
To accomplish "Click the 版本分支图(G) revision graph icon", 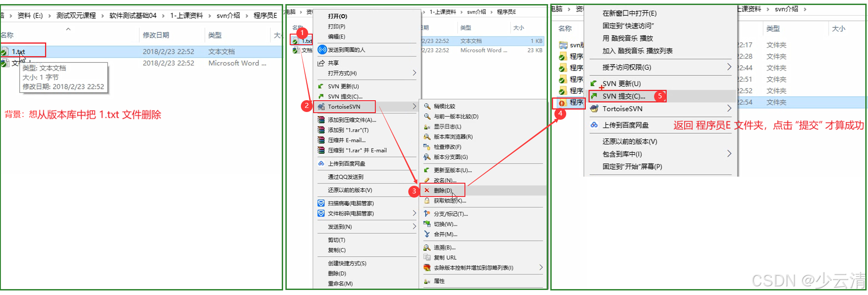I will [427, 157].
